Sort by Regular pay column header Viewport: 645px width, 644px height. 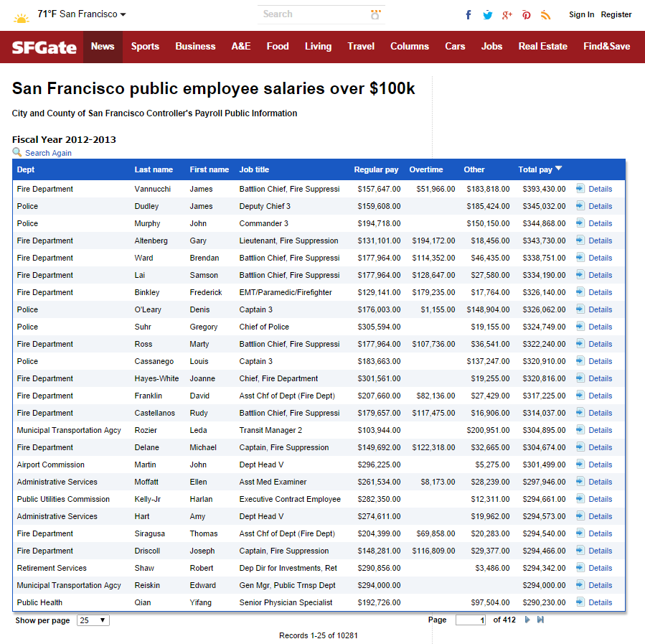tap(376, 169)
